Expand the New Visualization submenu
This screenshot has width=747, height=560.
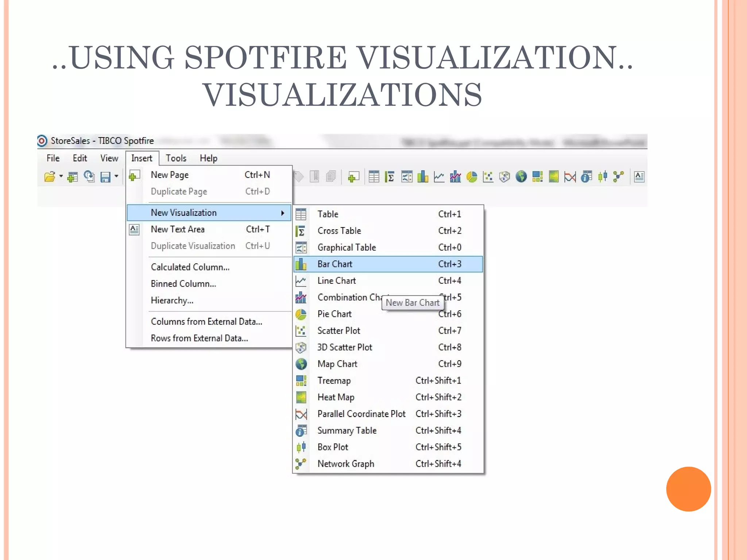[209, 213]
